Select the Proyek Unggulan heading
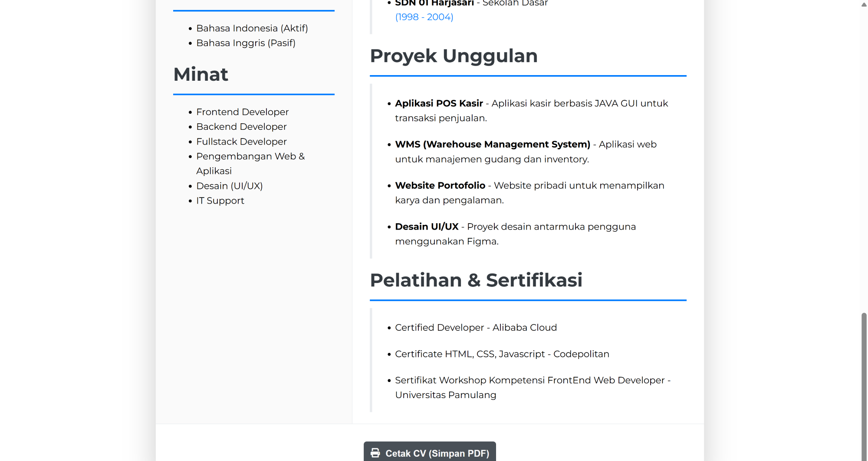Image resolution: width=868 pixels, height=461 pixels. [454, 56]
